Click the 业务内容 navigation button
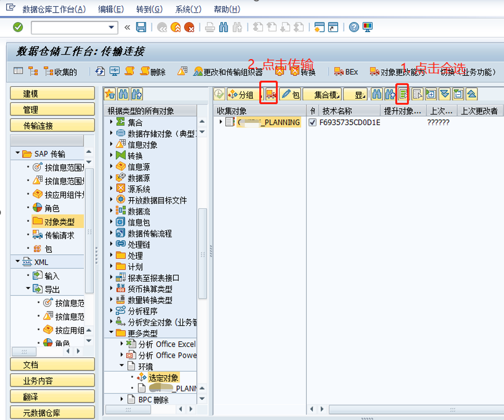This screenshot has height=420, width=504. tap(52, 380)
